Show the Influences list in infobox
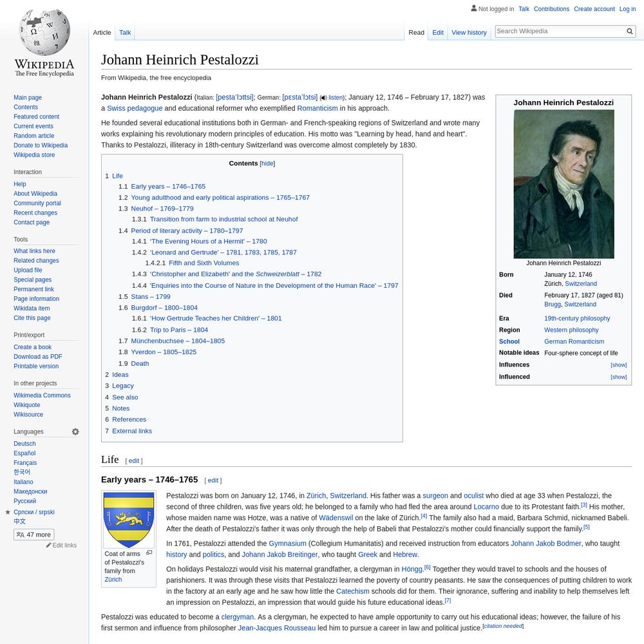This screenshot has width=644, height=644. (618, 365)
